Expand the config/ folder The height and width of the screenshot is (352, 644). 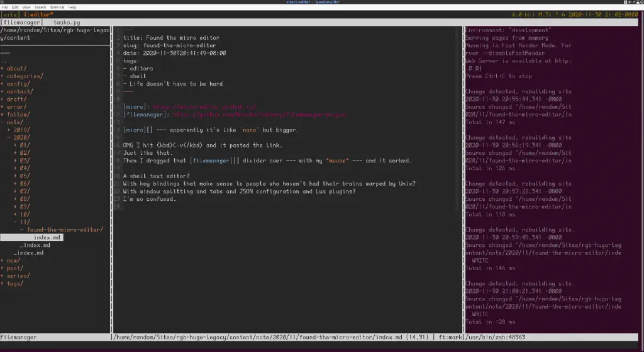point(15,84)
